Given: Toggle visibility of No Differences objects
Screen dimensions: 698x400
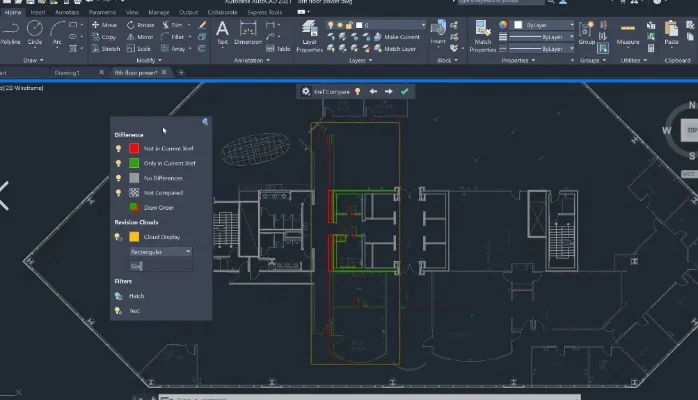Looking at the screenshot, I should tap(118, 178).
